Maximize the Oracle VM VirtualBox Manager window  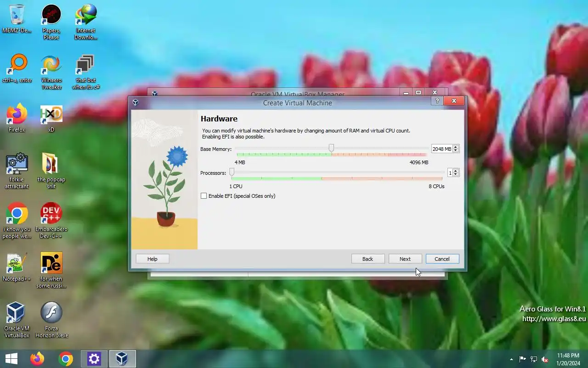click(418, 92)
